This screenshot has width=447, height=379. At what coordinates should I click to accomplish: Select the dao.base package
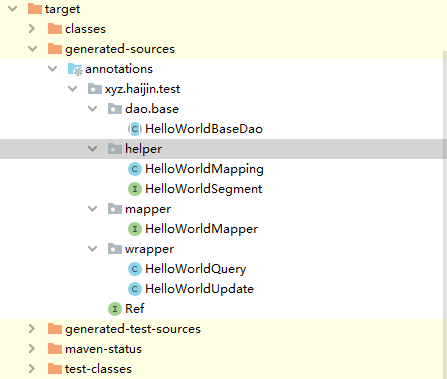click(152, 109)
